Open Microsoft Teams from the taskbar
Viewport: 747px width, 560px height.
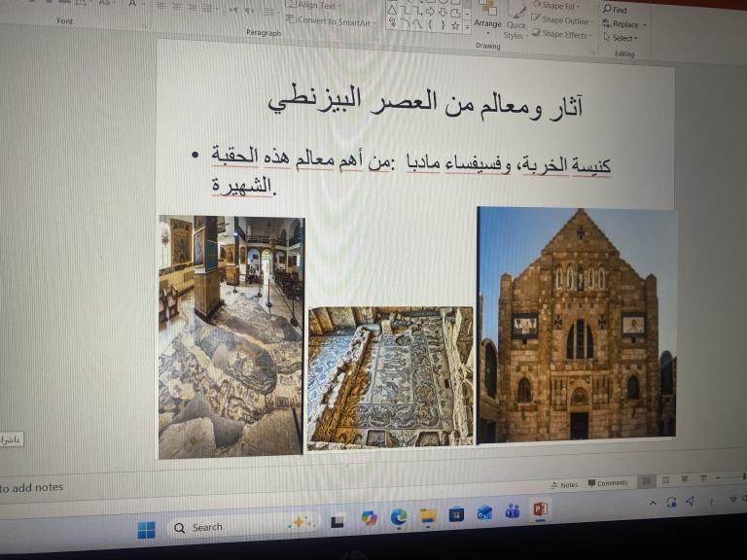coord(512,511)
